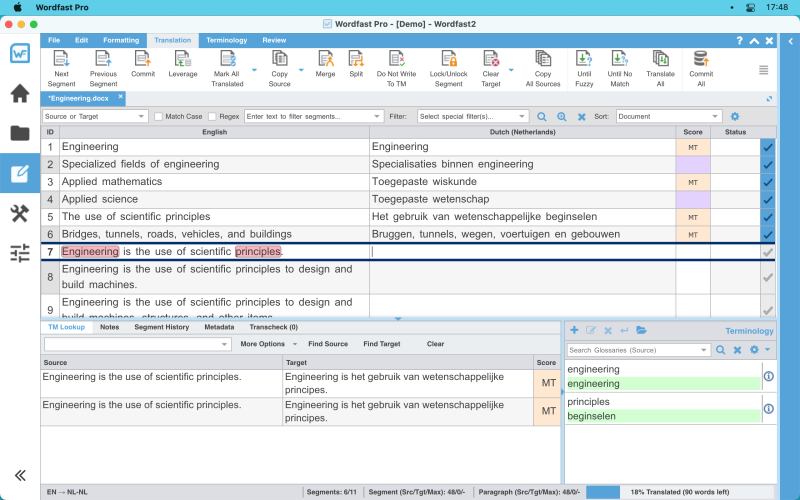Screen dimensions: 800x500
Task: Click the Commit All icon
Action: [701, 59]
